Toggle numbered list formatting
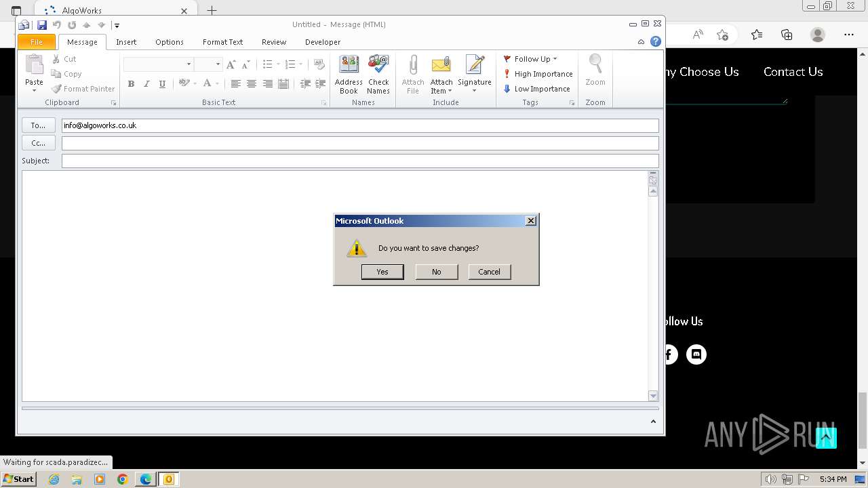The image size is (868, 488). coord(290,64)
